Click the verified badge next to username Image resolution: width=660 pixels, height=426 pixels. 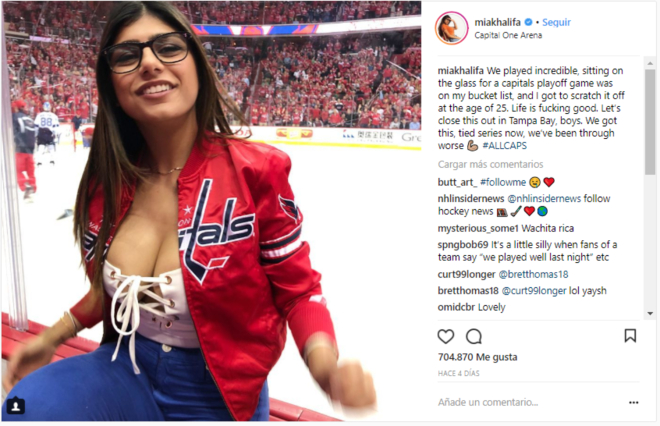(528, 22)
